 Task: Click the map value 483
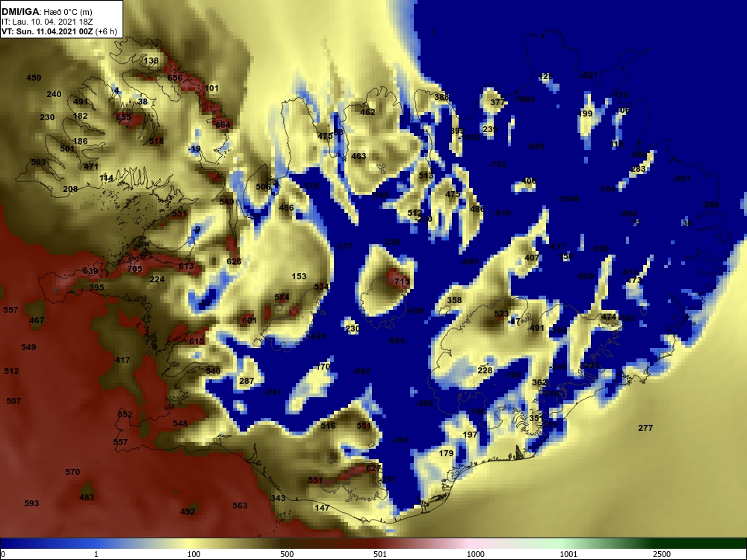[87, 497]
